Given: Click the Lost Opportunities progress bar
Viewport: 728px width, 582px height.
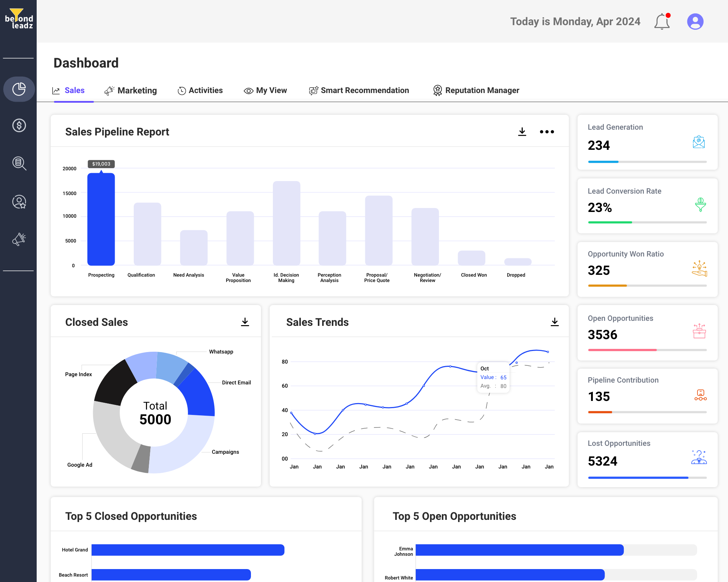Looking at the screenshot, I should pos(647,477).
